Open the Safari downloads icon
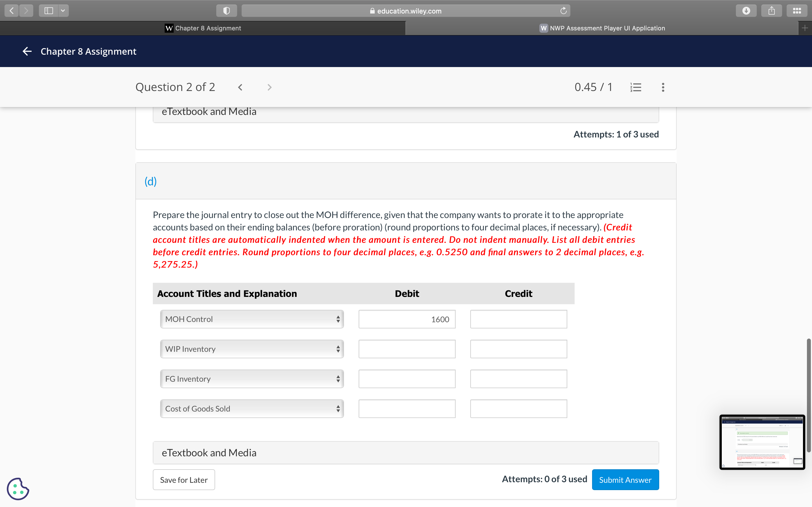 pyautogui.click(x=746, y=11)
